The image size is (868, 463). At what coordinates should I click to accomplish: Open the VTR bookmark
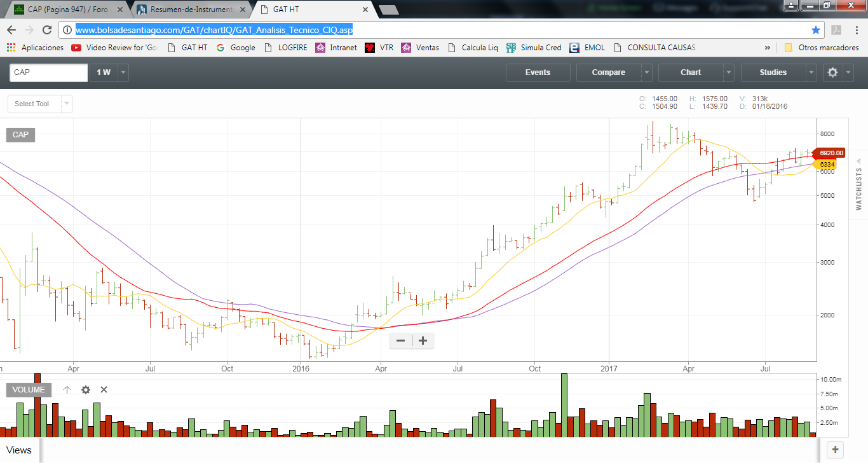point(379,48)
